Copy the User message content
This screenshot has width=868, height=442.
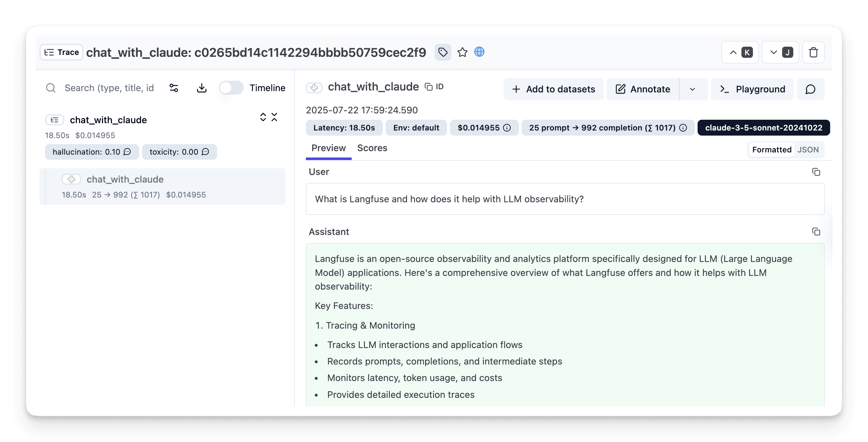[816, 172]
